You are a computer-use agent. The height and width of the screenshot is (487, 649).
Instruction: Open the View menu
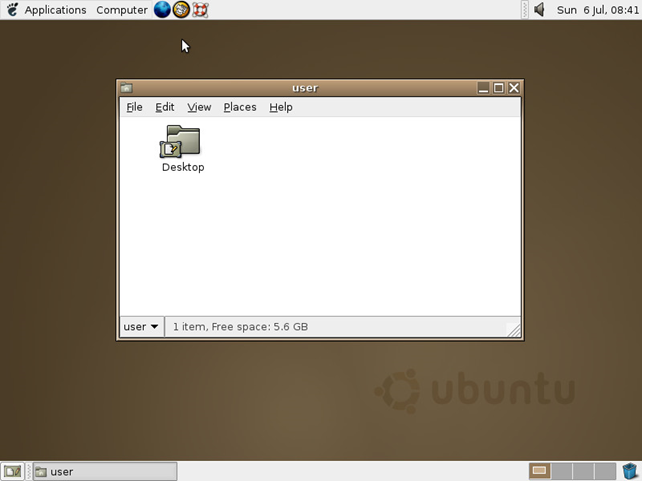click(199, 107)
